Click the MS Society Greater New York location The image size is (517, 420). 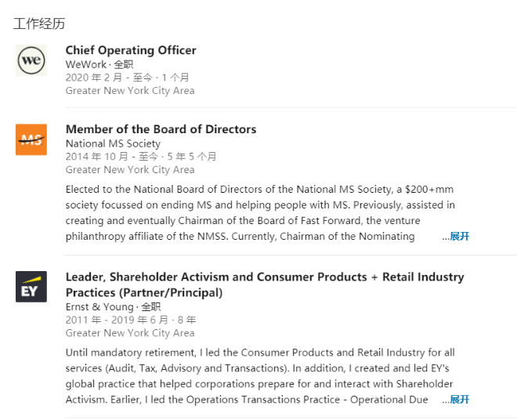click(130, 169)
